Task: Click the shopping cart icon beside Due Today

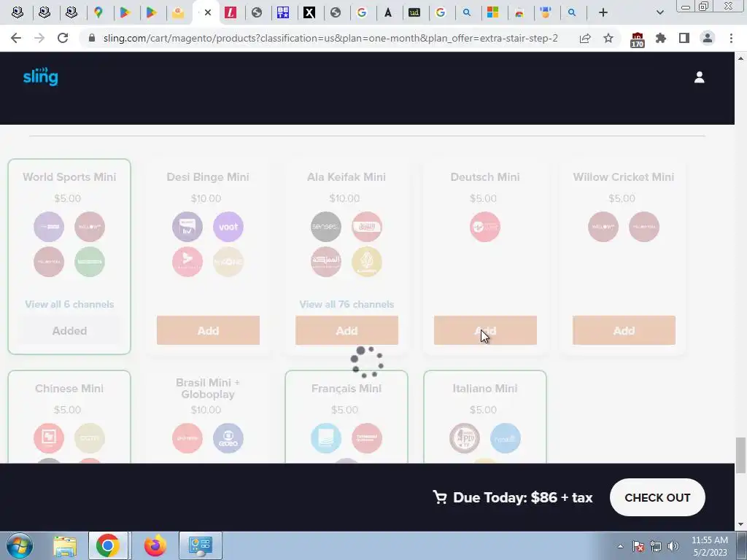Action: click(x=440, y=497)
